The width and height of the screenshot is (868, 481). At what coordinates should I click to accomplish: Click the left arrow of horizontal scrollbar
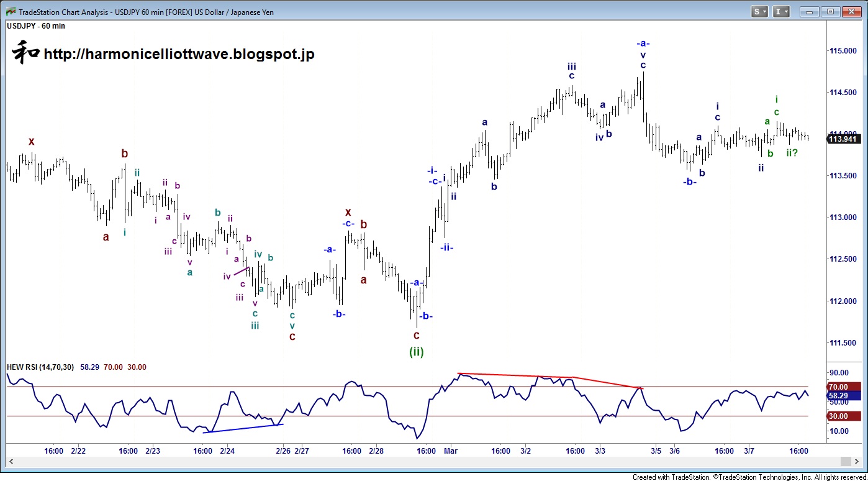coord(11,461)
